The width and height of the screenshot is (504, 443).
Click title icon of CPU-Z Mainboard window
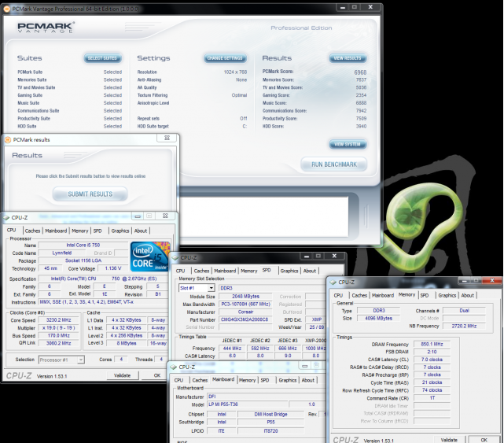(174, 367)
